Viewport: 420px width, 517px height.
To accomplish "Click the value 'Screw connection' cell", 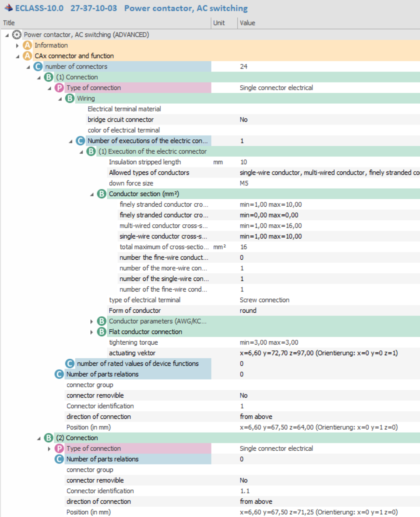I will click(x=264, y=300).
